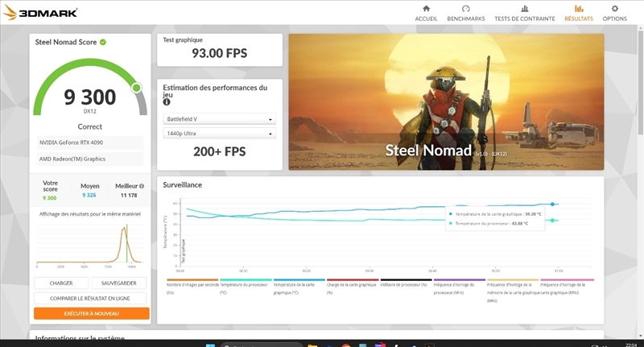The image size is (644, 347).
Task: Click the info icon beside Meilleur
Action: [142, 186]
